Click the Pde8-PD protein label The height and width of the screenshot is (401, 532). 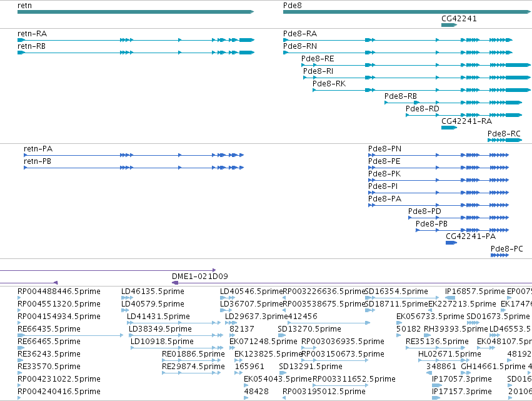coord(424,211)
